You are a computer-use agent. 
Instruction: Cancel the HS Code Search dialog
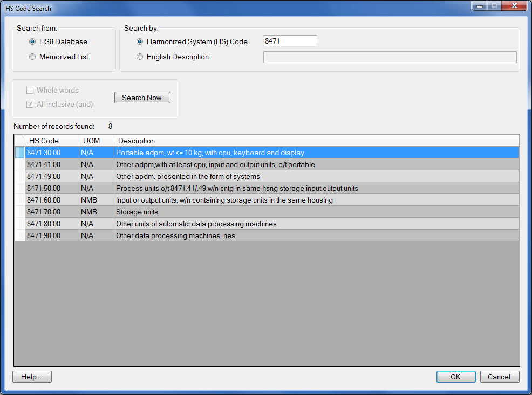click(x=500, y=377)
